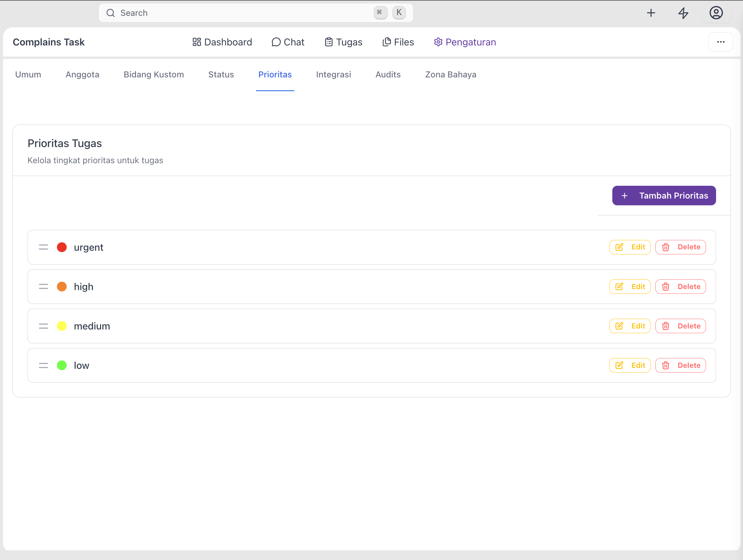743x560 pixels.
Task: Click the 'urgent' priority label
Action: pos(89,248)
